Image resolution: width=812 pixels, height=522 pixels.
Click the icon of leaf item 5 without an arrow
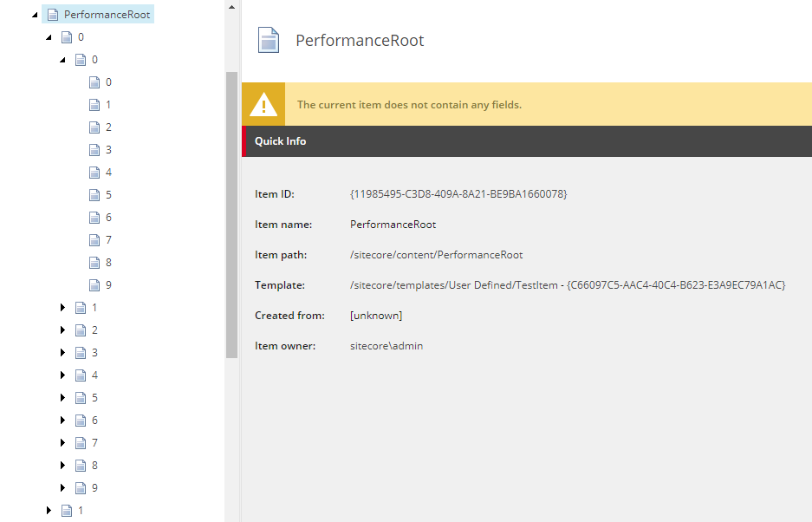point(94,195)
